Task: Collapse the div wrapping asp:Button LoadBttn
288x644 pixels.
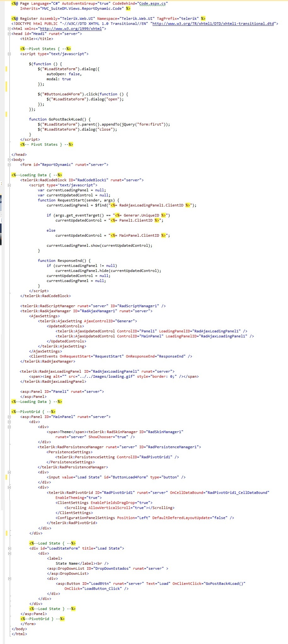Action: click(x=9, y=579)
